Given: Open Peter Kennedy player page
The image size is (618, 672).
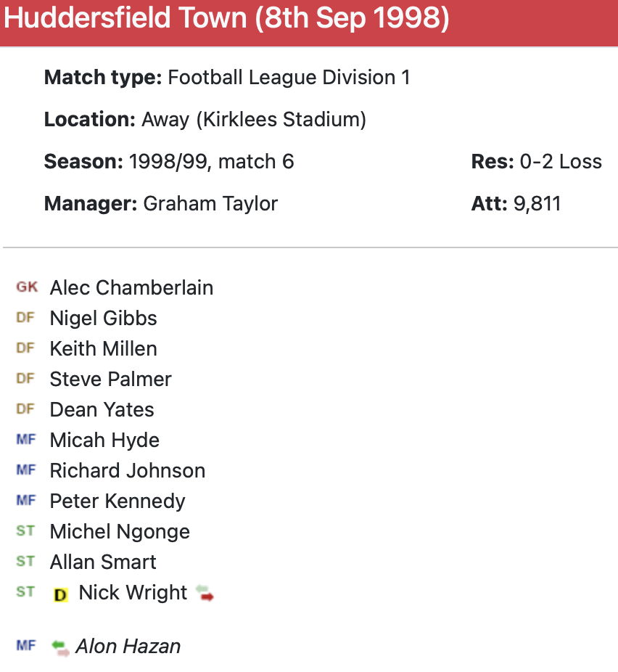Looking at the screenshot, I should coord(117,501).
